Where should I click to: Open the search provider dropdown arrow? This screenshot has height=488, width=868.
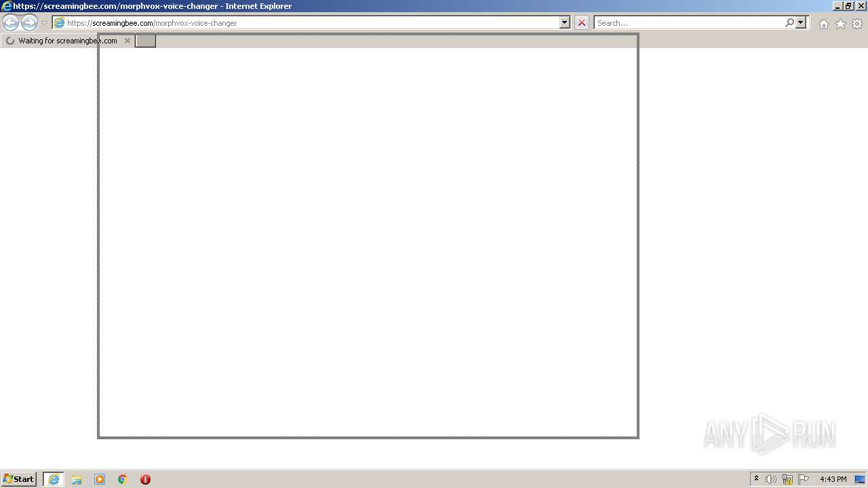801,22
